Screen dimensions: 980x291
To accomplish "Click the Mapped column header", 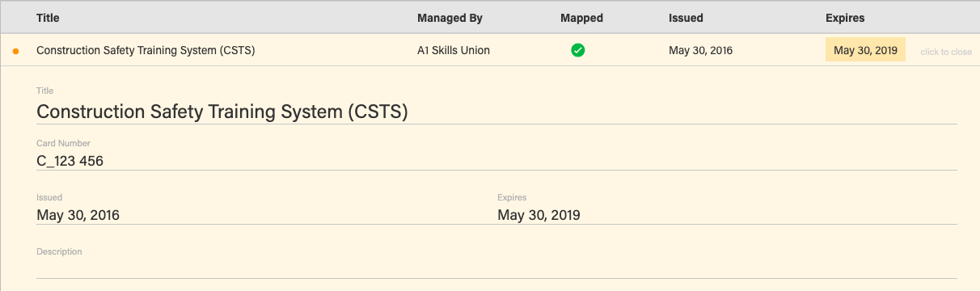I will pyautogui.click(x=581, y=18).
